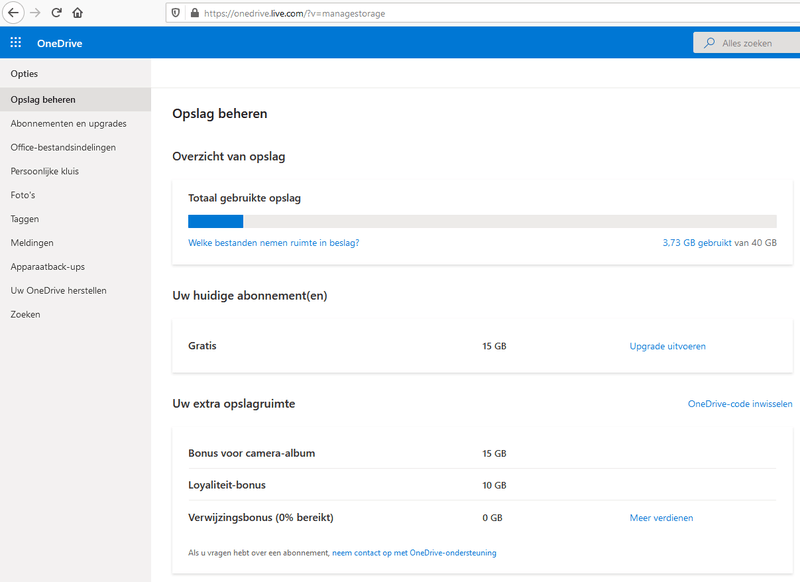Click the shield tracking protection icon

point(176,13)
